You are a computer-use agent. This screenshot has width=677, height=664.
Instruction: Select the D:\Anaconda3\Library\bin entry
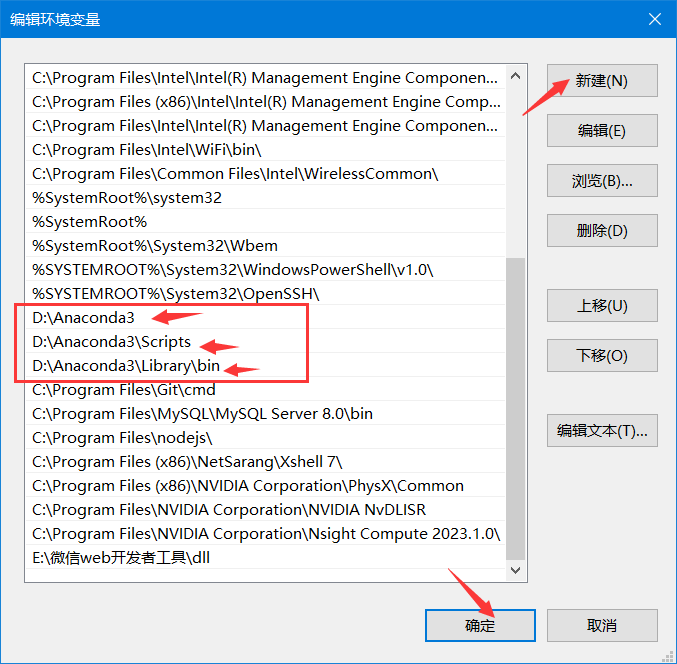click(265, 366)
